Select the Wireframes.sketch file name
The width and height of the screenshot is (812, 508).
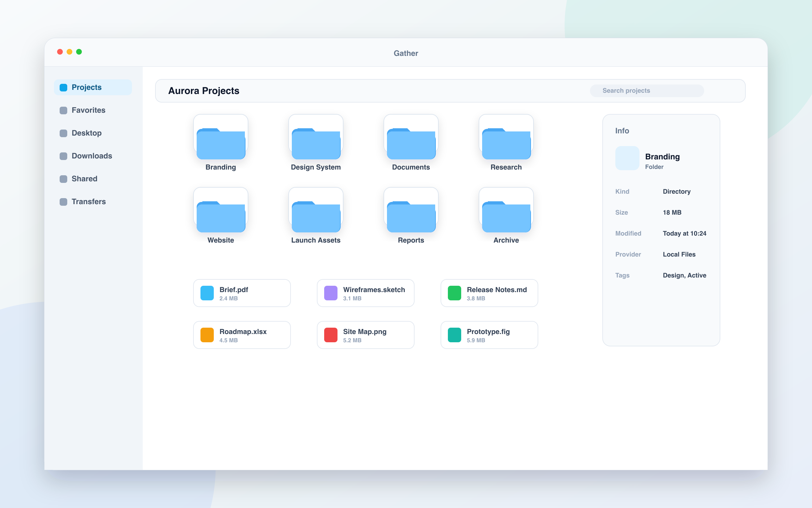pos(374,290)
